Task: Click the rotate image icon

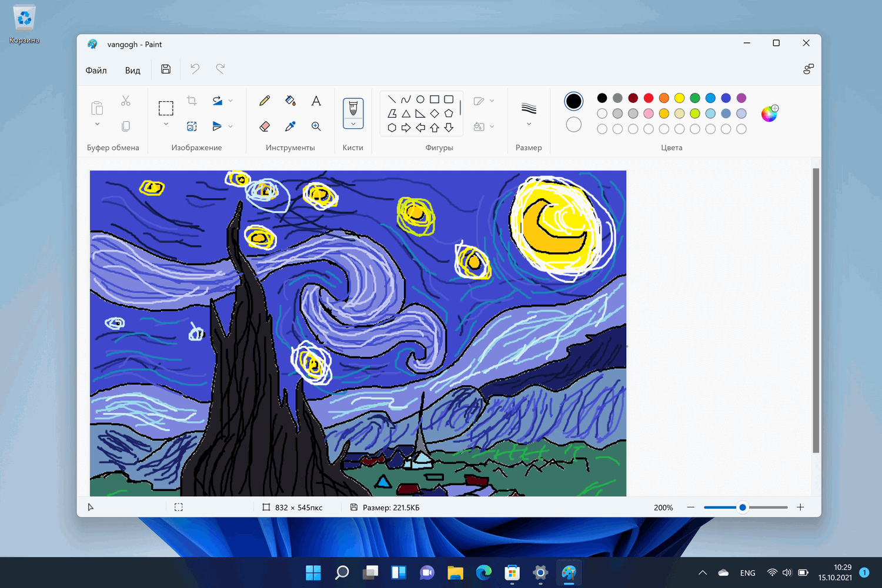Action: pyautogui.click(x=218, y=101)
